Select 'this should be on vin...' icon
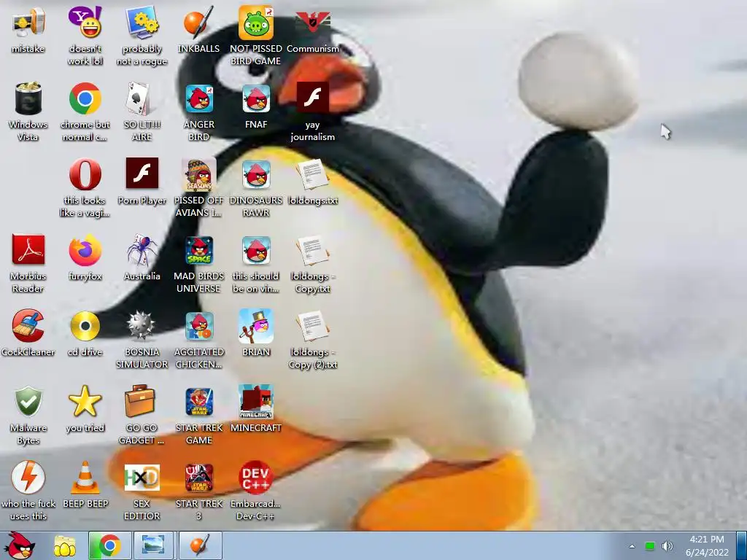This screenshot has width=747, height=560. pos(256,250)
